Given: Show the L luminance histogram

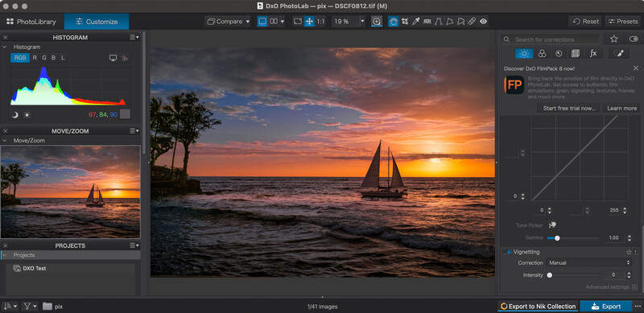Looking at the screenshot, I should [x=63, y=58].
